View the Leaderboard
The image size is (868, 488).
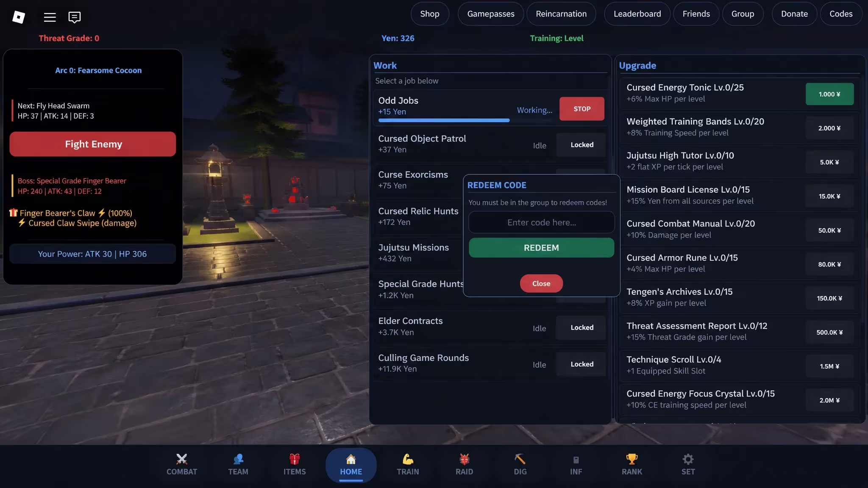coord(637,14)
